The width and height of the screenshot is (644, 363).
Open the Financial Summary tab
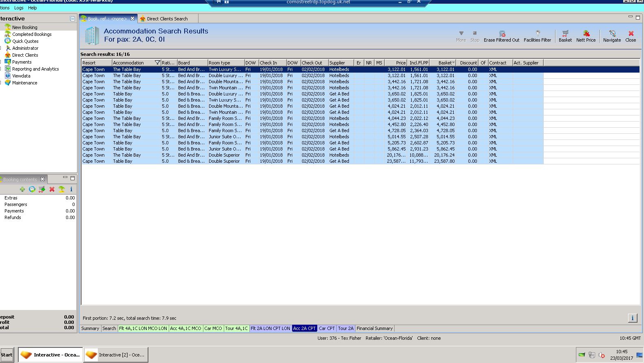pyautogui.click(x=374, y=328)
